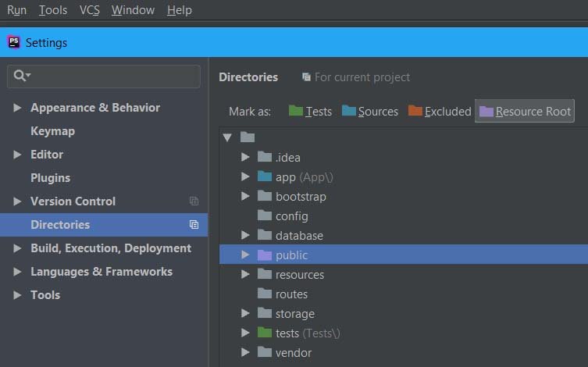Click the green tests folder icon
The width and height of the screenshot is (588, 367).
[264, 333]
